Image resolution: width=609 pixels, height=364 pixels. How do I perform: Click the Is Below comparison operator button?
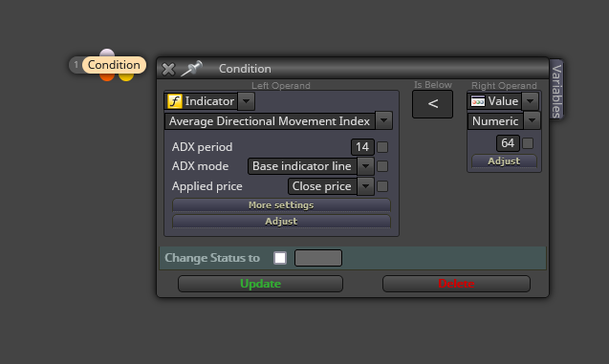(433, 104)
